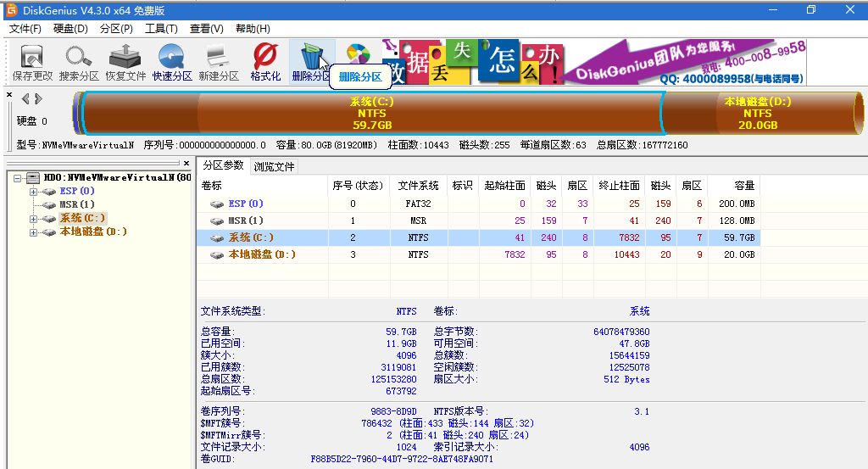Open the 帮助(H) menu
The height and width of the screenshot is (469, 868).
(253, 29)
